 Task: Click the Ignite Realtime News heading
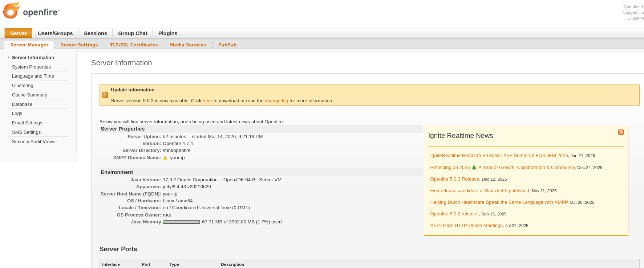(461, 136)
